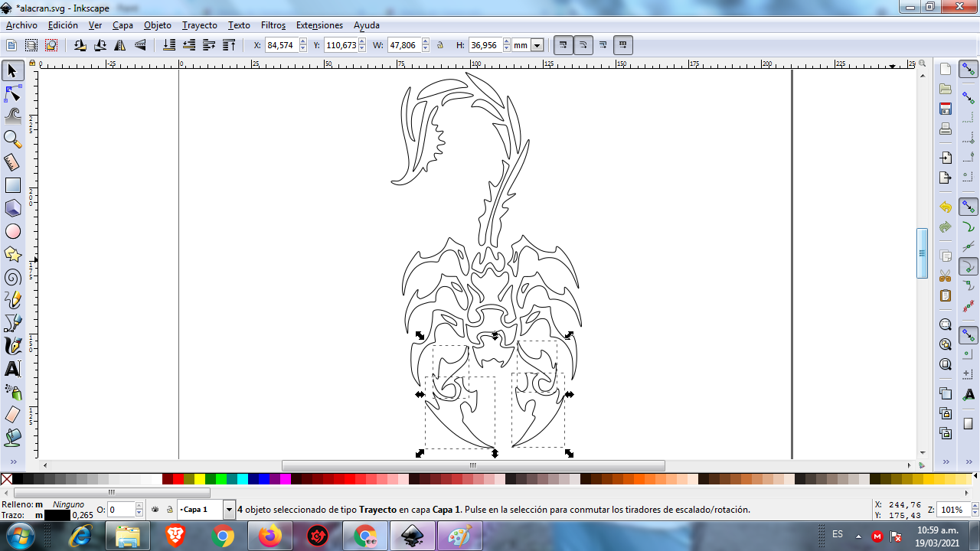This screenshot has width=980, height=551.
Task: Select the Zoom magnifier tool
Action: (12, 139)
